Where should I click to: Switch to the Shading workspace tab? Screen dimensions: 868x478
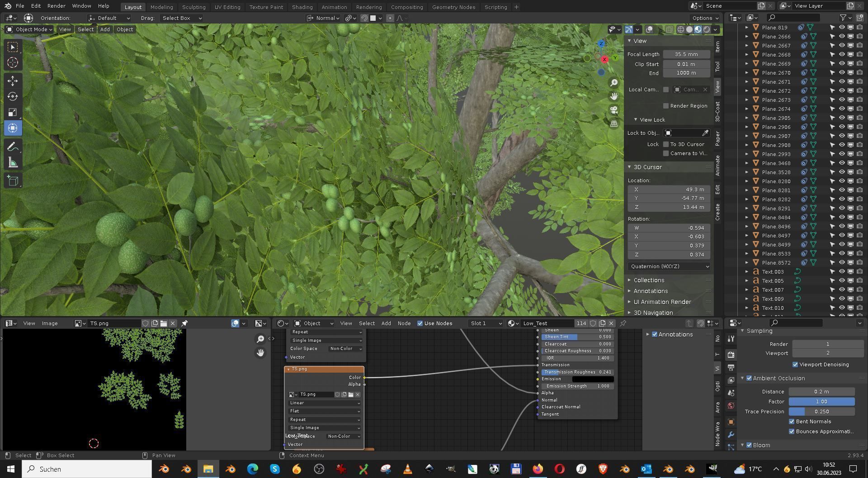coord(302,7)
